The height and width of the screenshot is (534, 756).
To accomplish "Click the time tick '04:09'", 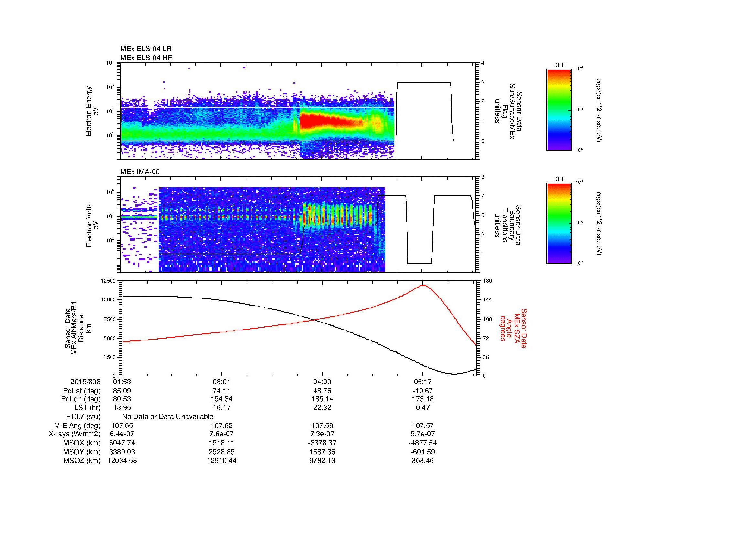I will (x=322, y=382).
